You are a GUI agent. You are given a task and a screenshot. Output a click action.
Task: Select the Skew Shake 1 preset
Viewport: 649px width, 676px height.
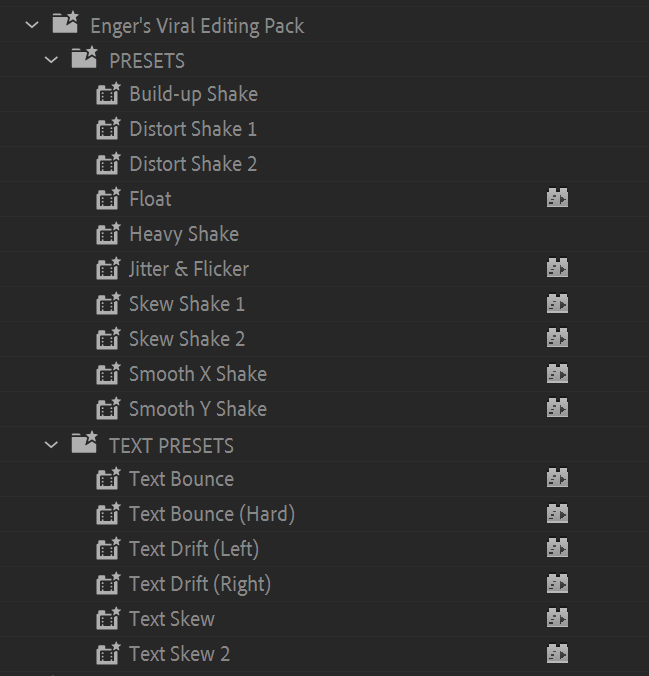pyautogui.click(x=186, y=304)
